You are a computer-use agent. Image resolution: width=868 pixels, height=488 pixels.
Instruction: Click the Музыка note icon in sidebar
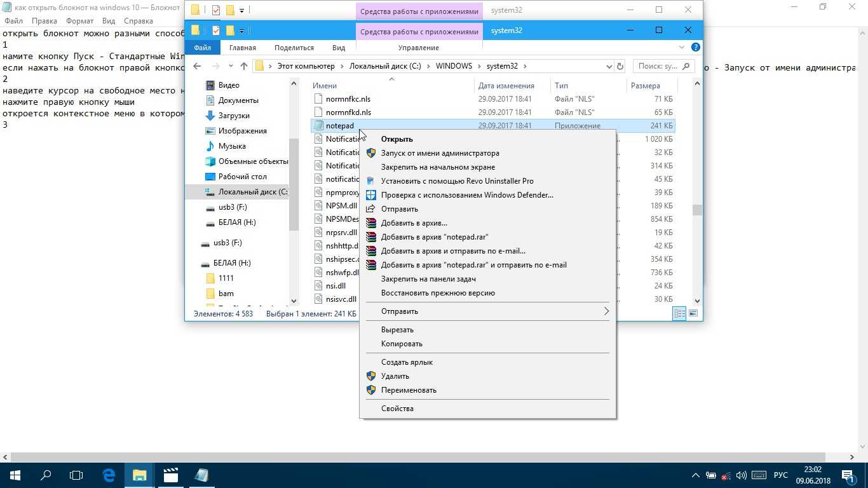(x=210, y=146)
